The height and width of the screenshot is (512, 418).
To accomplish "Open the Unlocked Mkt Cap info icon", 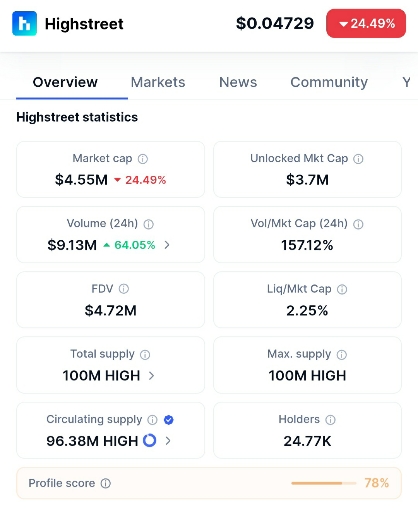I will 358,159.
